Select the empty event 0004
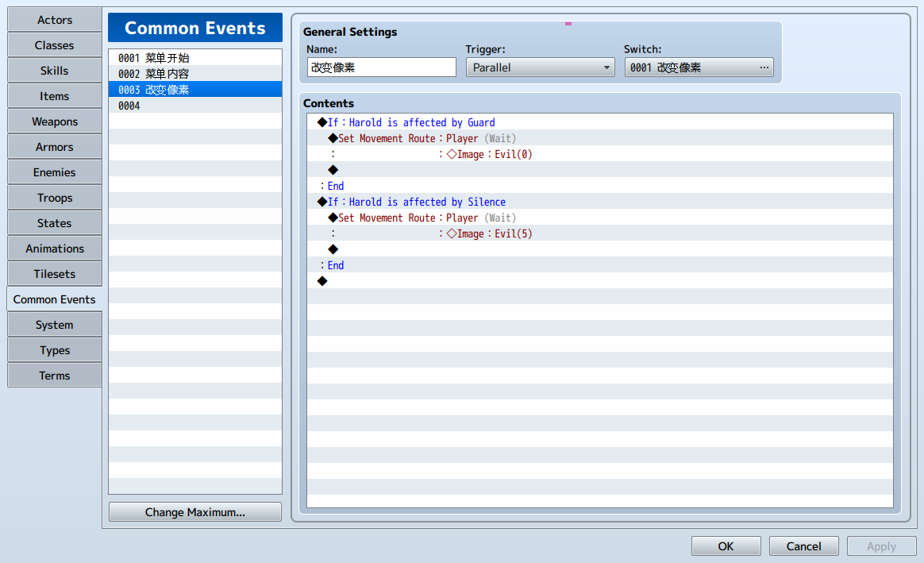This screenshot has width=924, height=563. click(x=195, y=106)
